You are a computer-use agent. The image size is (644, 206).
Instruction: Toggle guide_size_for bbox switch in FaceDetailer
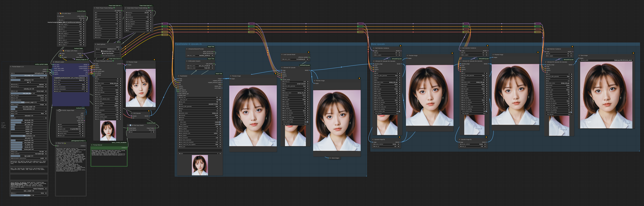(220, 100)
